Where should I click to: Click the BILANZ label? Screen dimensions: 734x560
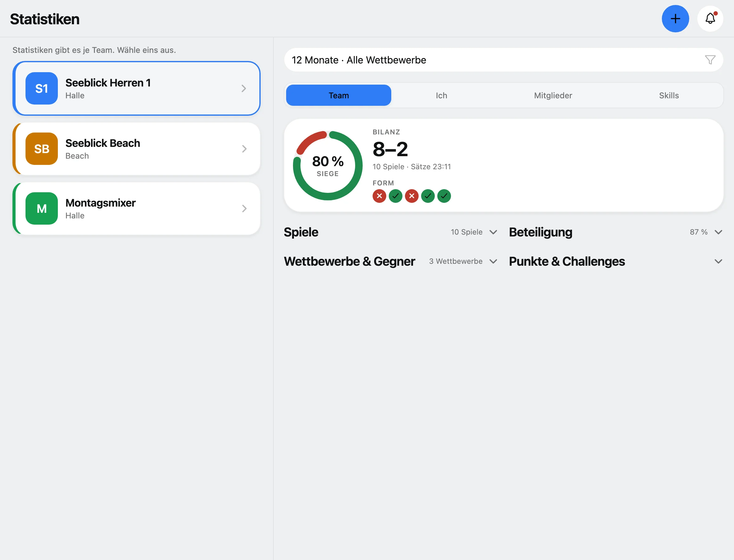coord(386,132)
